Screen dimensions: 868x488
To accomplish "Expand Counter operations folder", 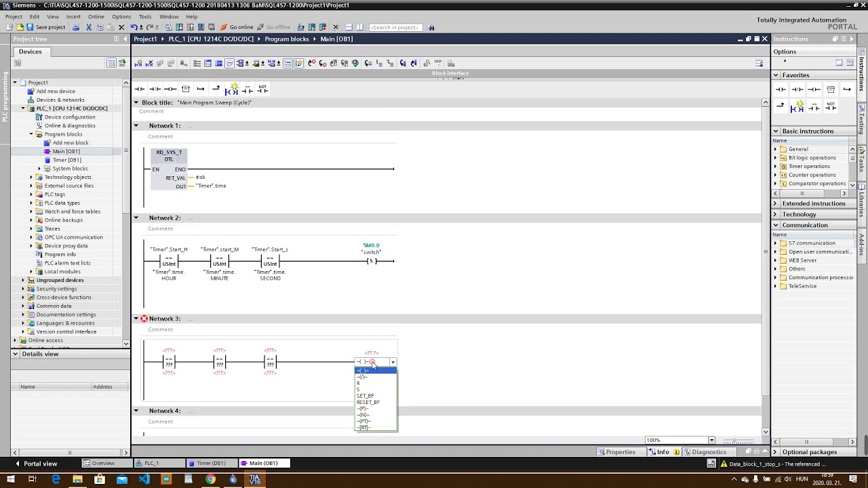I will 776,175.
